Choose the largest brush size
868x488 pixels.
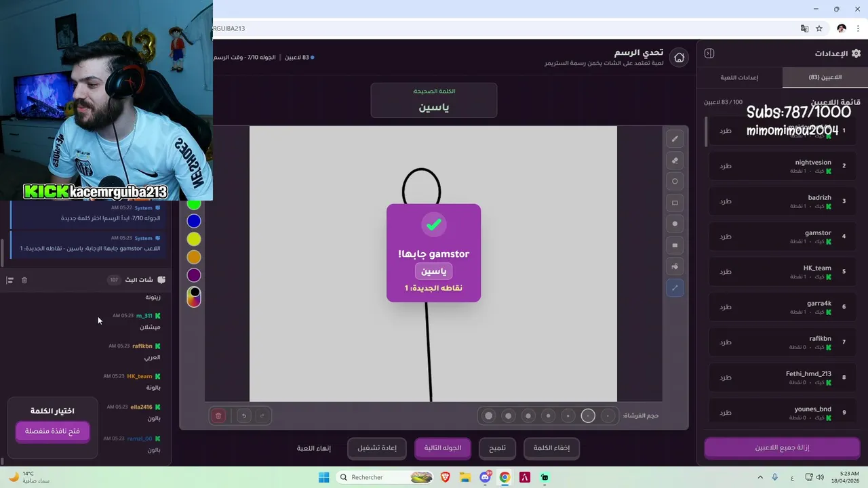click(x=488, y=415)
